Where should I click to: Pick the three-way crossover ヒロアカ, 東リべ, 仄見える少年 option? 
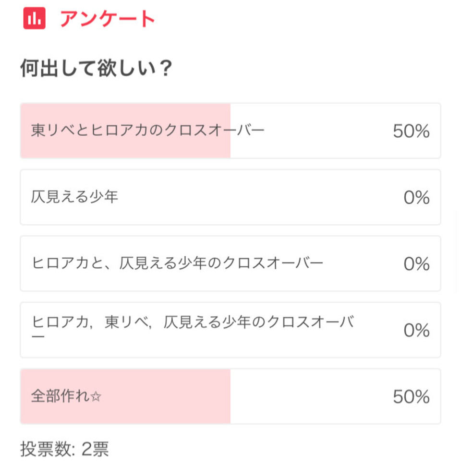(x=230, y=330)
